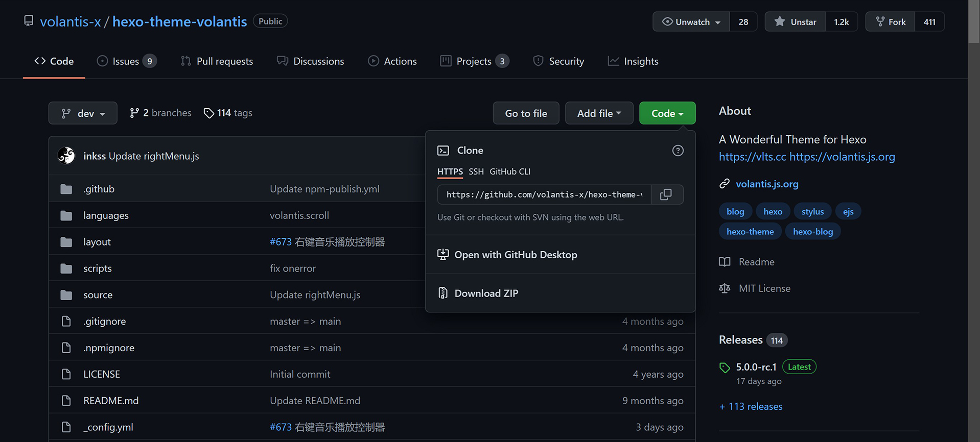
Task: Click the link icon beside volantis.js.org
Action: (724, 184)
